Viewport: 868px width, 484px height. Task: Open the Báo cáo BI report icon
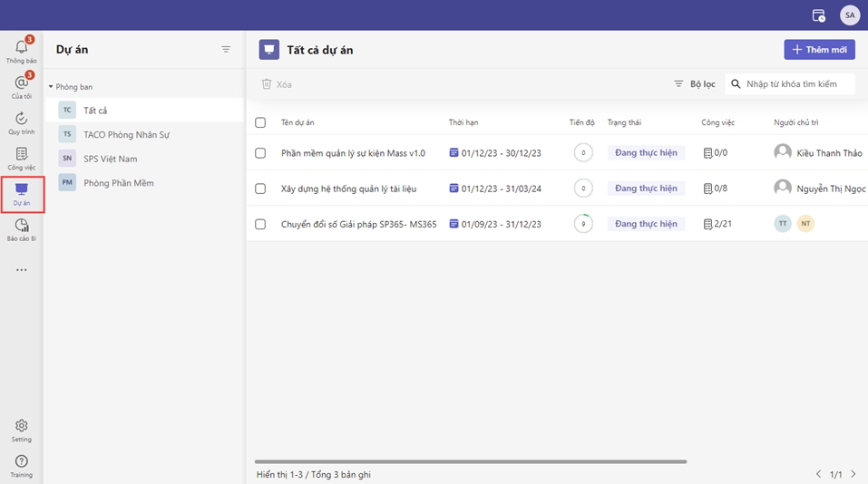point(21,227)
